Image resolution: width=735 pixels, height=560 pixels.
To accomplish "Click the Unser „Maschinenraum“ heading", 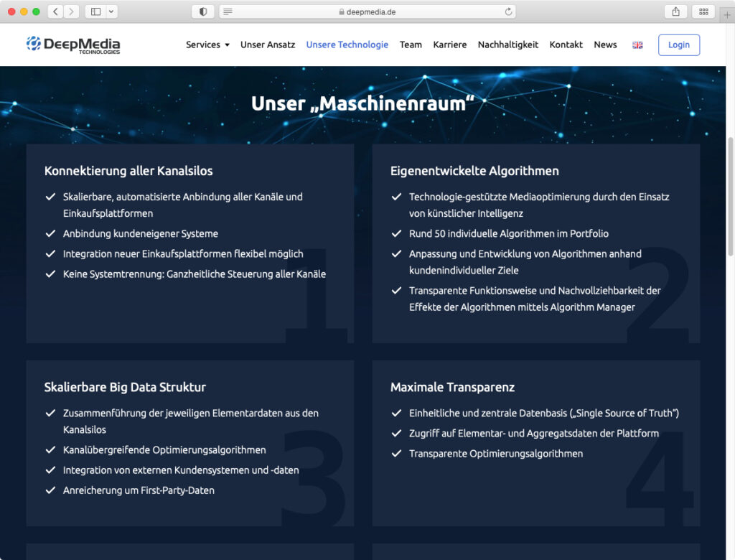I will (x=362, y=103).
